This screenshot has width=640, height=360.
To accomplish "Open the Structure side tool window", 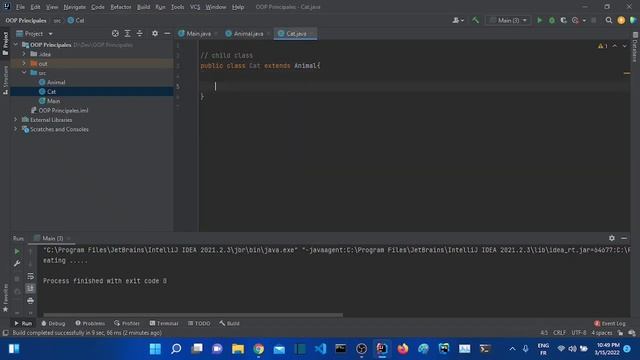I will (x=5, y=80).
